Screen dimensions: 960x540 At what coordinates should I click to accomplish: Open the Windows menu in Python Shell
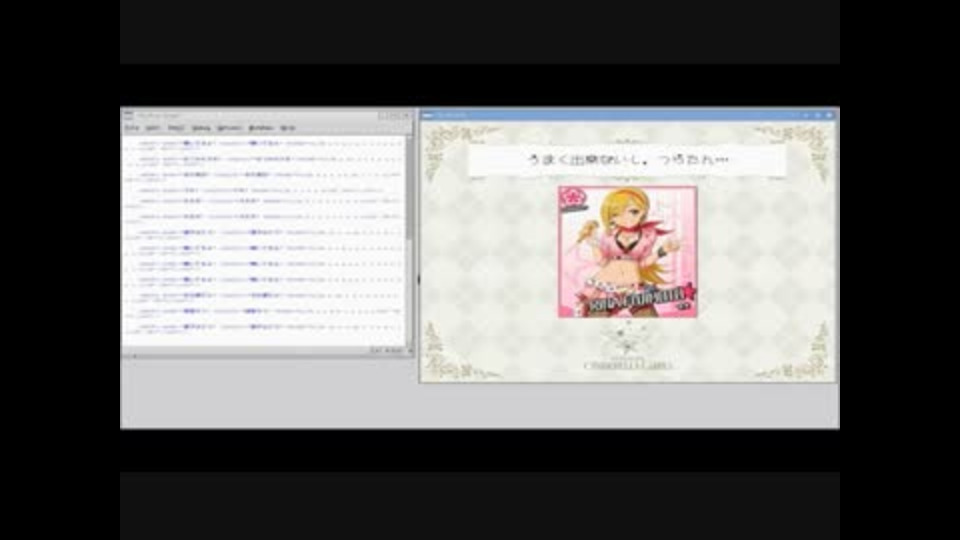[x=261, y=128]
